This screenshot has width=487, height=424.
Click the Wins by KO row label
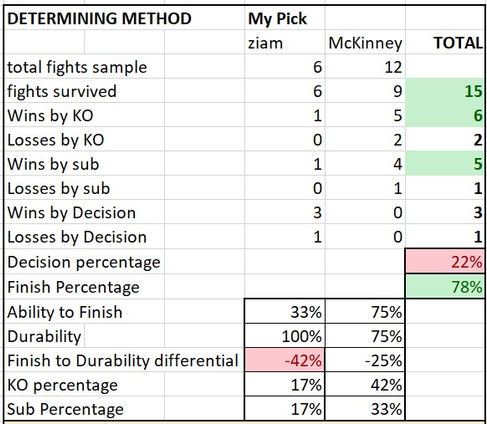point(50,116)
